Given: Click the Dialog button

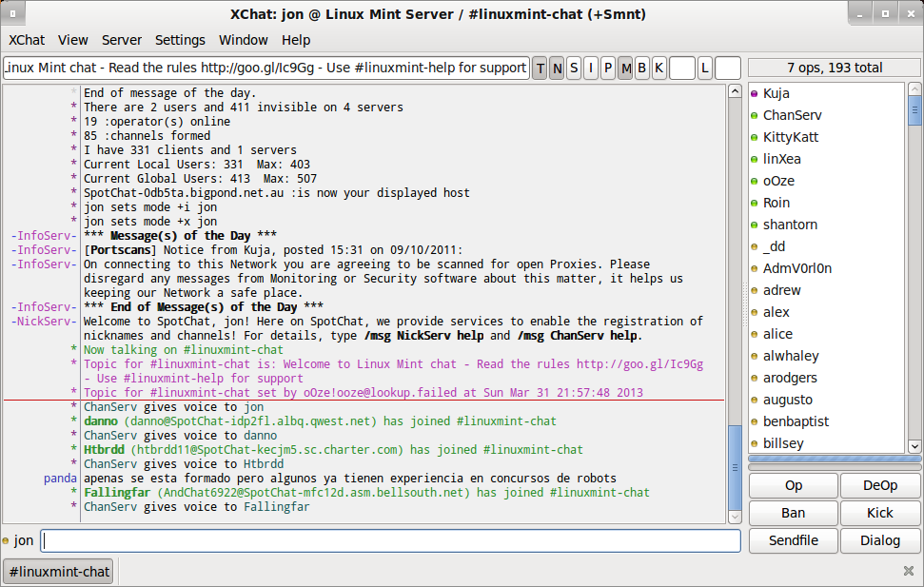Looking at the screenshot, I should click(x=880, y=541).
